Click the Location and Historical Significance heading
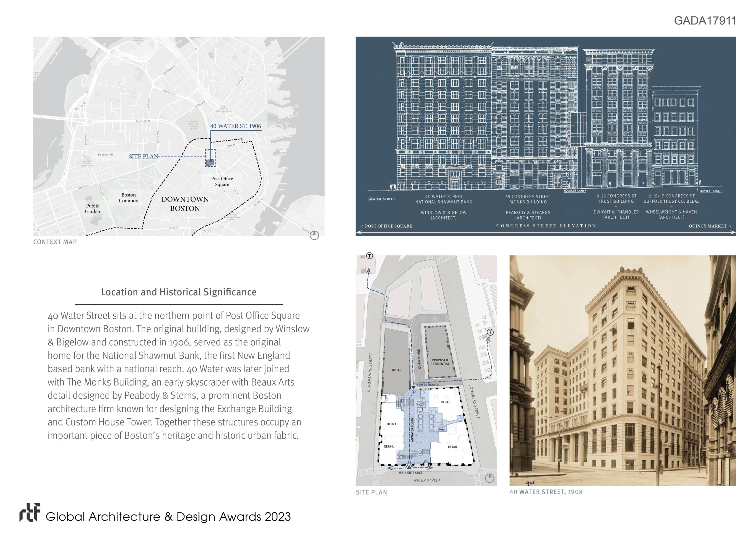The height and width of the screenshot is (534, 756). coord(178,292)
